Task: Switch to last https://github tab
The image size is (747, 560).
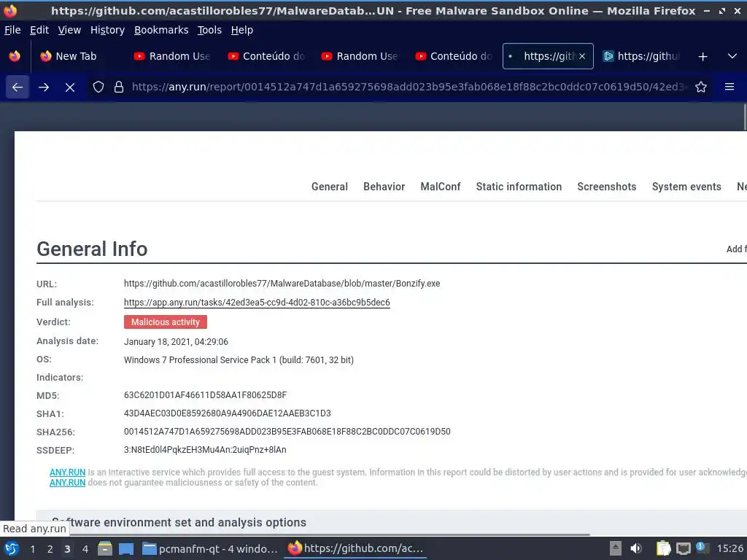Action: 641,56
